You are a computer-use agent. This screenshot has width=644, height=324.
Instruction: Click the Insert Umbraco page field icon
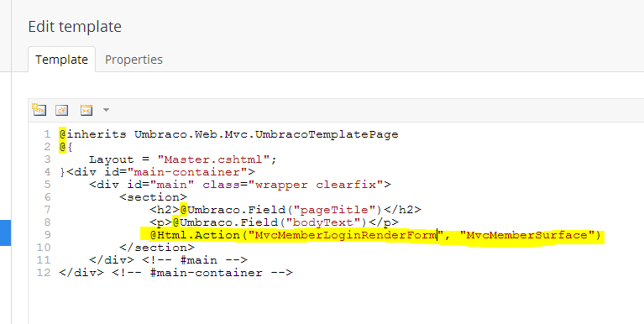(39, 110)
